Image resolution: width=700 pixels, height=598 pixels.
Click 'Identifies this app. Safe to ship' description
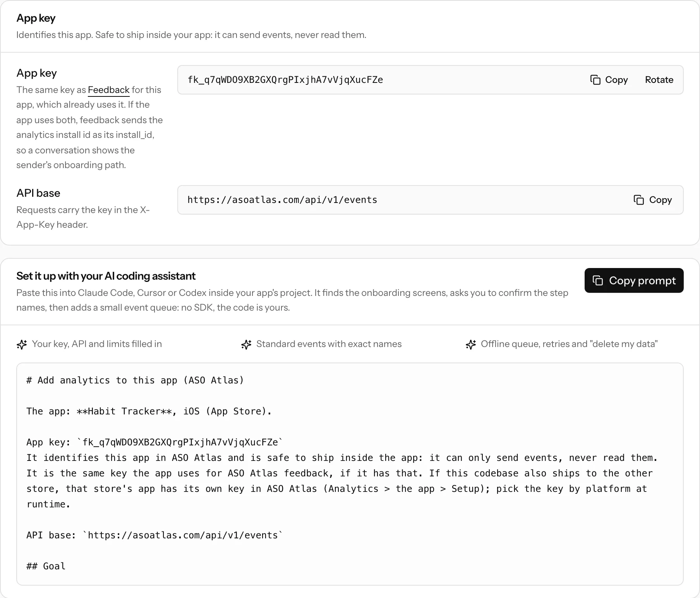(191, 35)
